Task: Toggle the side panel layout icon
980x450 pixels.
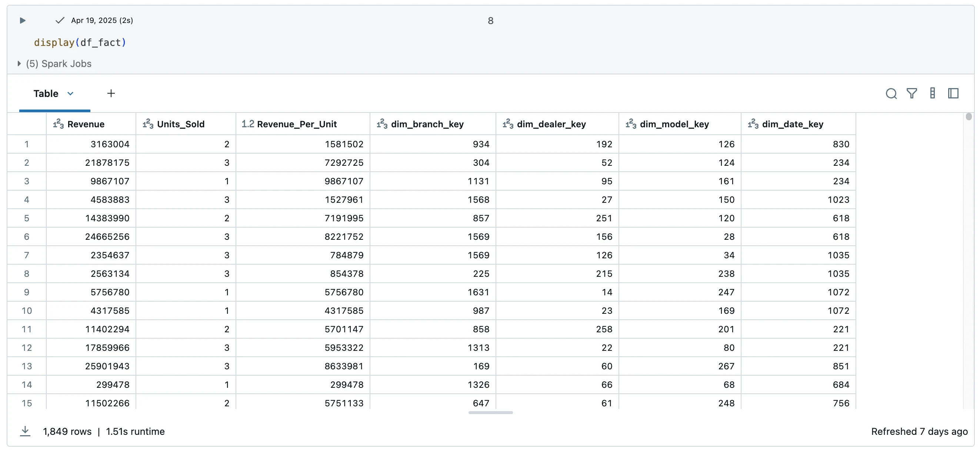Action: [x=953, y=94]
